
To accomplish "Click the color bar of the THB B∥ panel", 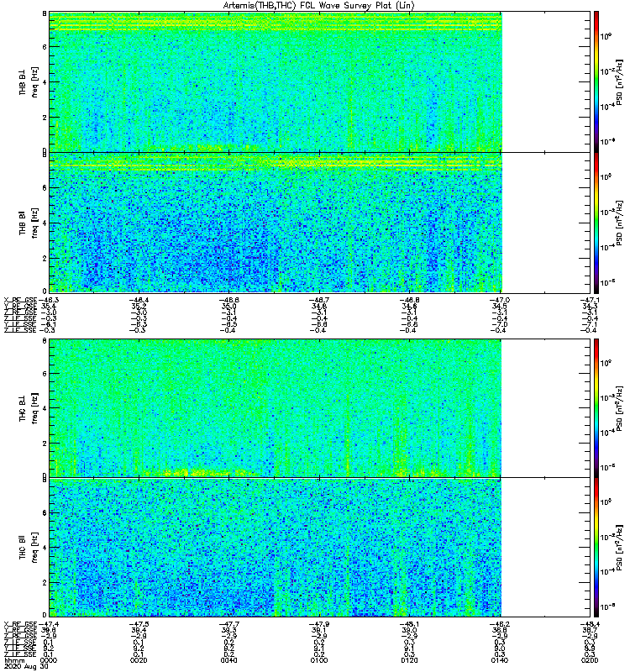I will click(x=596, y=223).
